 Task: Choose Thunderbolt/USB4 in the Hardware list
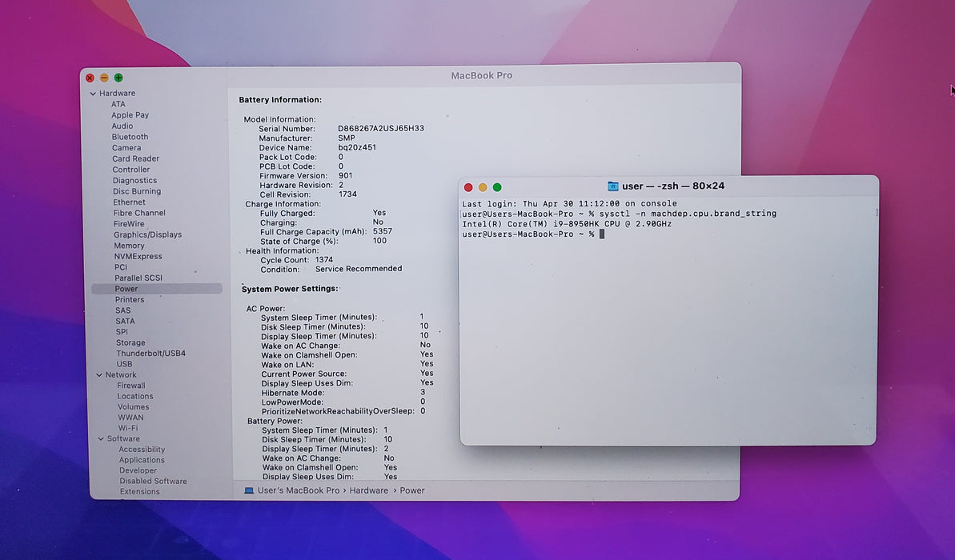click(151, 353)
